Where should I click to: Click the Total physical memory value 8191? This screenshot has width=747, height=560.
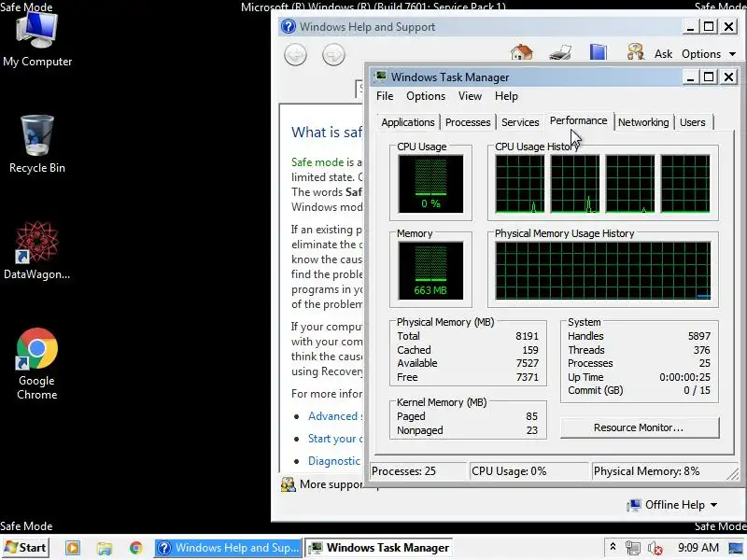[527, 336]
